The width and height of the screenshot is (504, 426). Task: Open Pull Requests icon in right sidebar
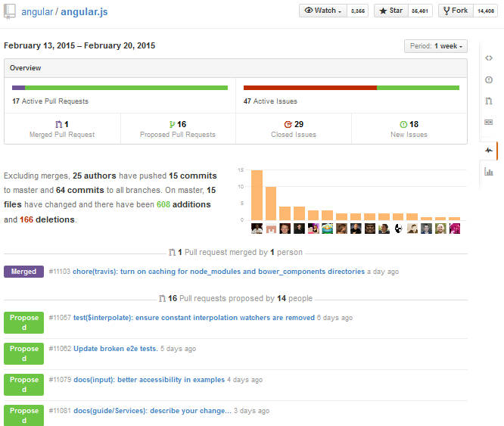(x=489, y=101)
